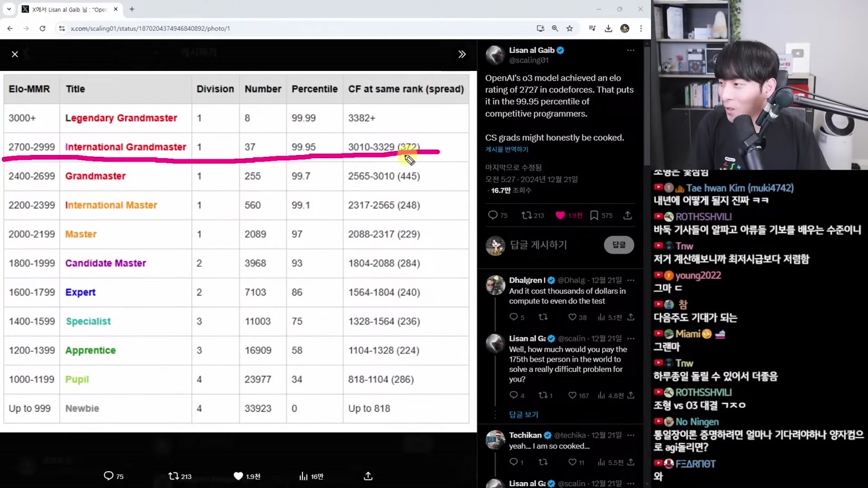Viewport: 868px width, 488px height.
Task: Open more options on Techikan reply
Action: [630, 435]
